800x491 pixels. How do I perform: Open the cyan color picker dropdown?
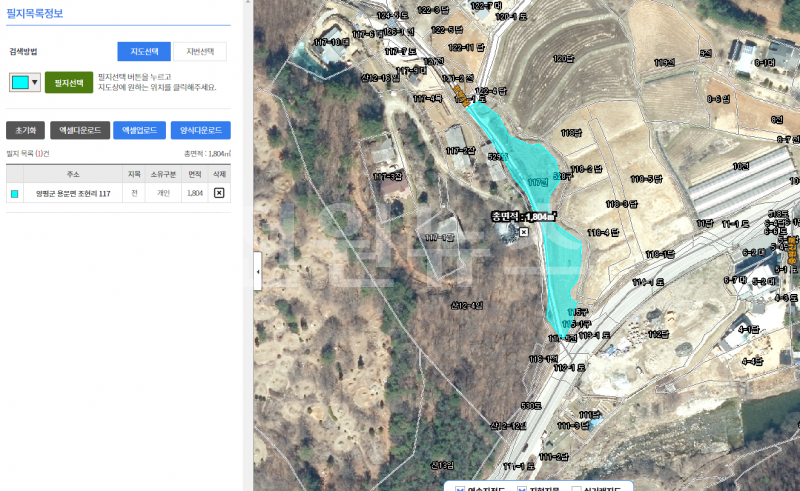click(x=34, y=82)
